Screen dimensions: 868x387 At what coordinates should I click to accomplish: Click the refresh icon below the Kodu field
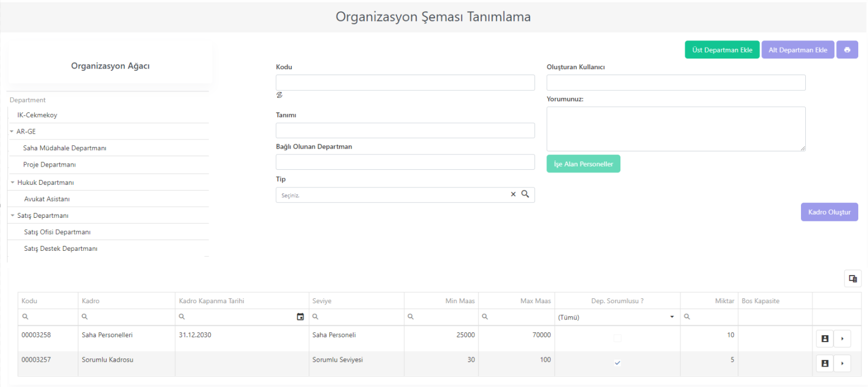[x=279, y=95]
